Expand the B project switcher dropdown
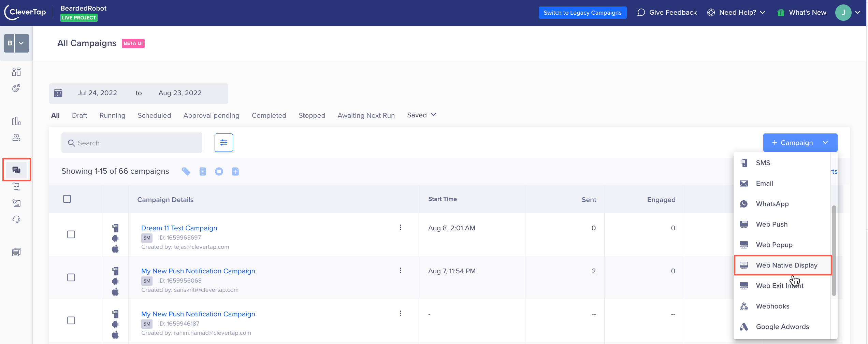This screenshot has width=868, height=344. pyautogui.click(x=21, y=43)
